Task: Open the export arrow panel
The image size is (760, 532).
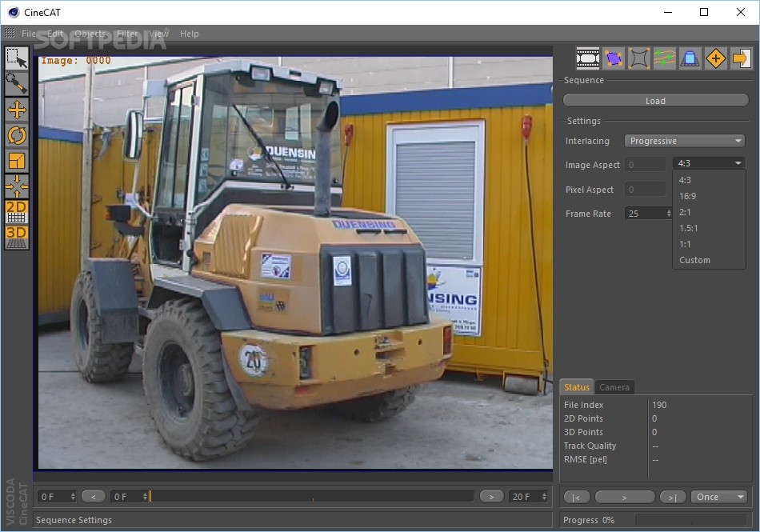Action: [x=741, y=58]
